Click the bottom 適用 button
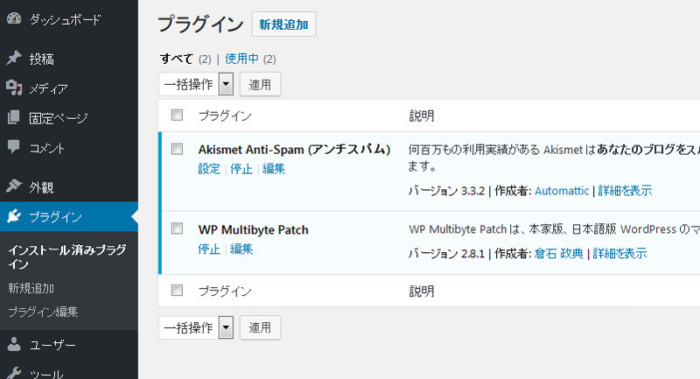 (x=260, y=327)
